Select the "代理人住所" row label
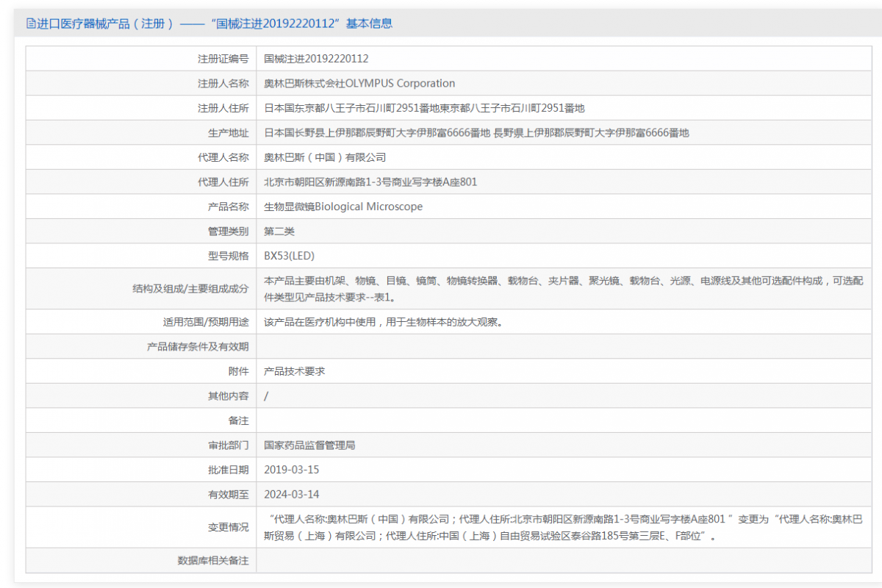Screen dimensions: 882x588 click(x=223, y=182)
